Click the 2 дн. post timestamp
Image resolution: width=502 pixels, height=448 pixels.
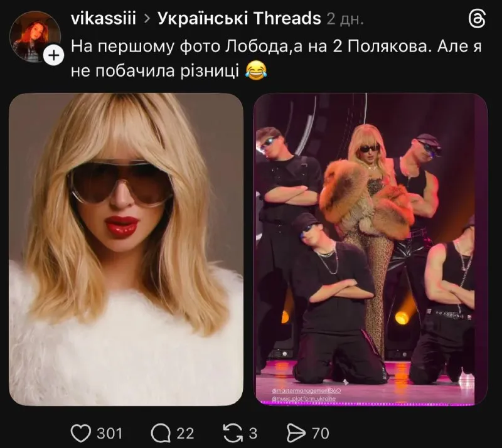tap(344, 19)
